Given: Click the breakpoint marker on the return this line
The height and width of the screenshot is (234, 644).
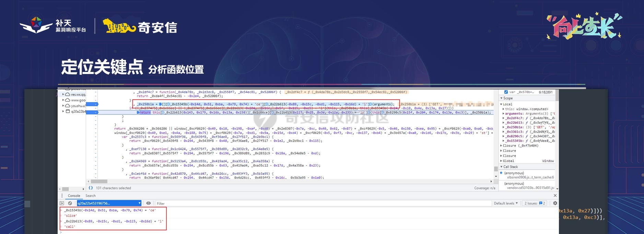Looking at the screenshot, I should (92, 112).
